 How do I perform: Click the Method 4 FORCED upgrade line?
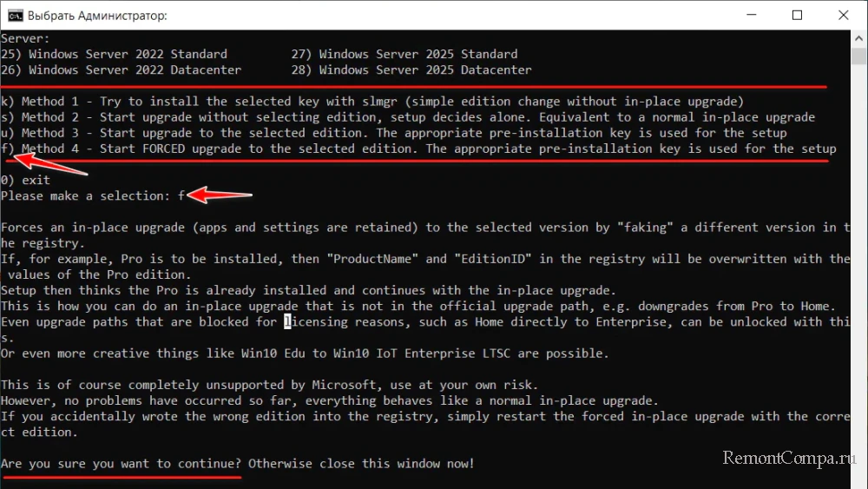coord(418,149)
